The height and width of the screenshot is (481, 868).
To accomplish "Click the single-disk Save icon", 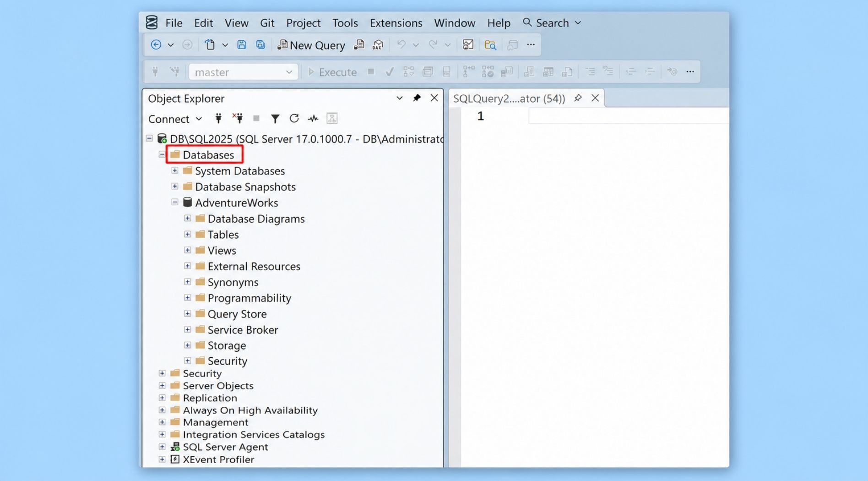I will pos(242,44).
